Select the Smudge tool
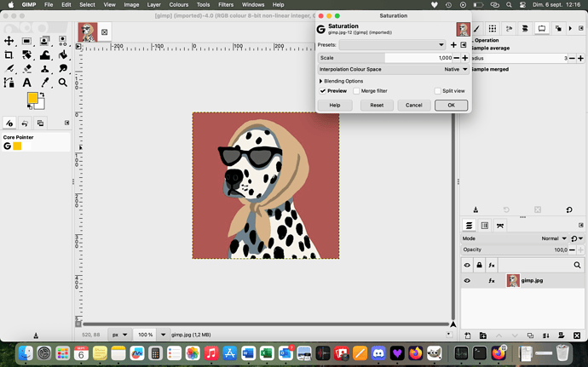Screen dimensions: 588x367 point(62,69)
